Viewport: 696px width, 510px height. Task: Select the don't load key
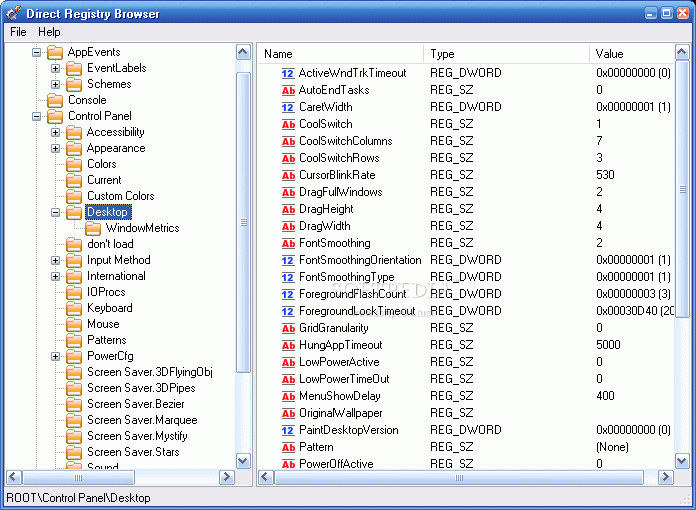pos(111,244)
